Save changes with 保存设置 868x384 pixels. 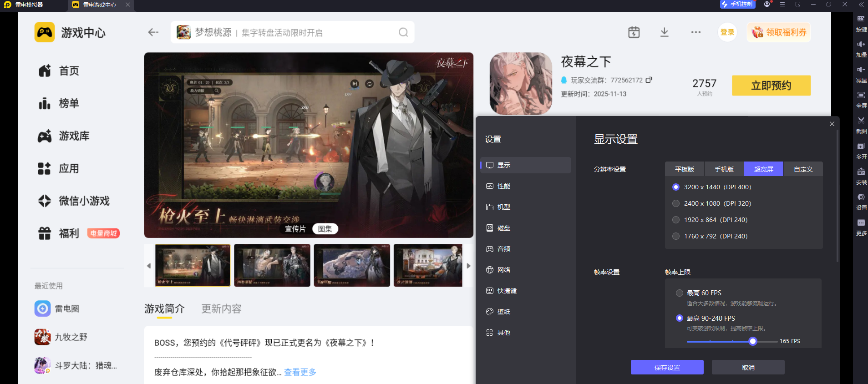pos(667,367)
